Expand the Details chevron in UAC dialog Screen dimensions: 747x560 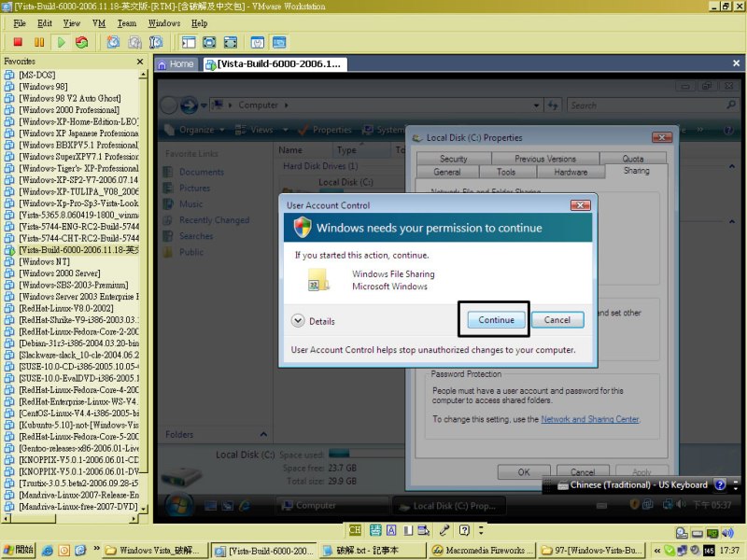(x=298, y=320)
